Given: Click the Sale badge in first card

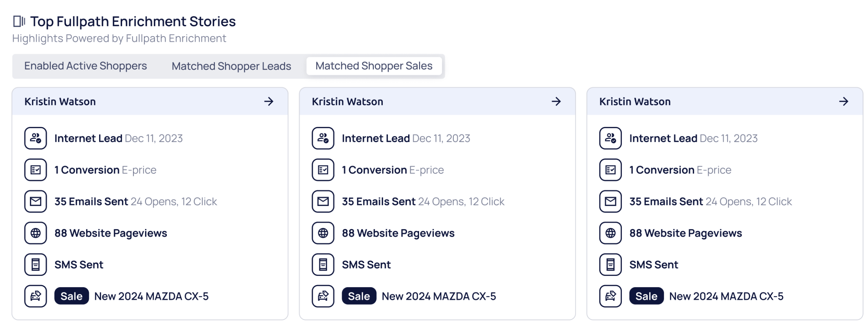Looking at the screenshot, I should (x=72, y=296).
